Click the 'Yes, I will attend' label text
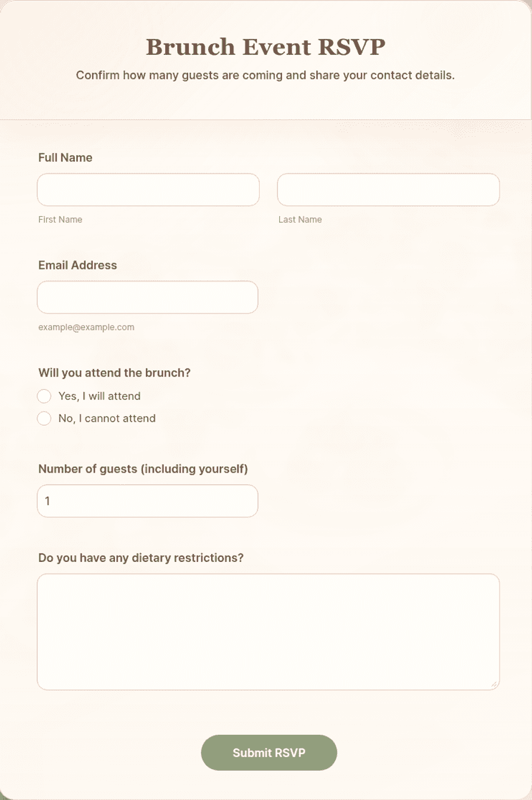This screenshot has width=532, height=800. click(100, 396)
